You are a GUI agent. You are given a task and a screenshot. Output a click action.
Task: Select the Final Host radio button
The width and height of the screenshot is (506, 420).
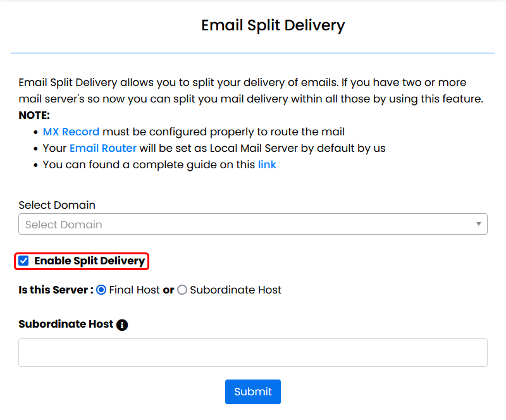[101, 290]
